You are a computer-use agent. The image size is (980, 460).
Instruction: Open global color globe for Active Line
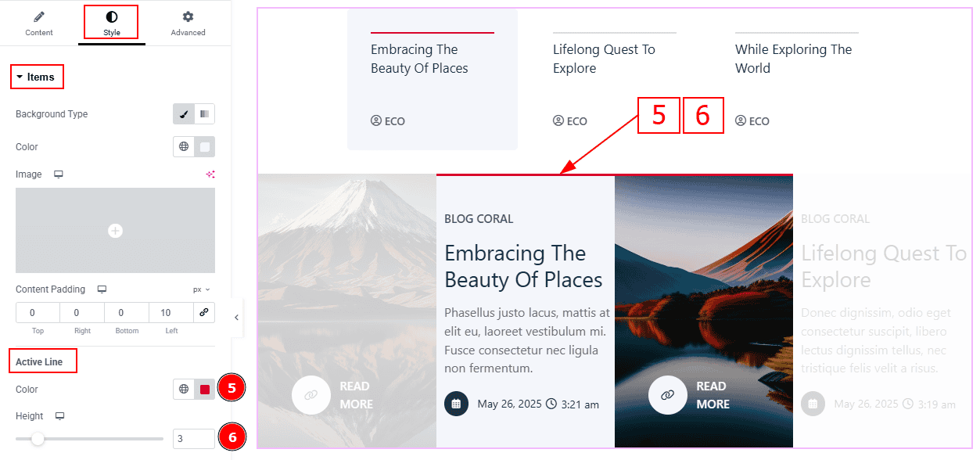pyautogui.click(x=184, y=390)
